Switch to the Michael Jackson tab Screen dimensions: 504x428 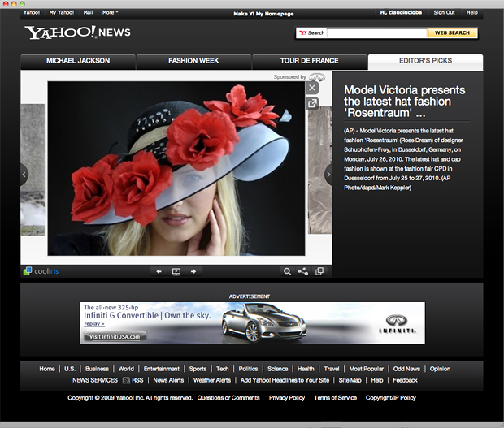click(78, 61)
